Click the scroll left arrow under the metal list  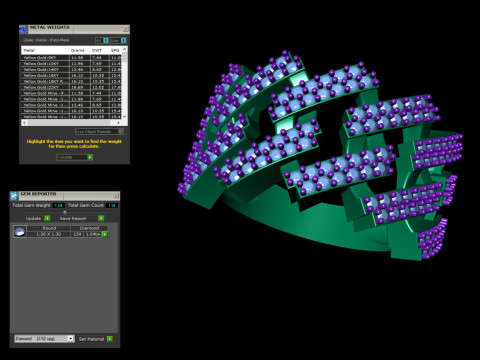pyautogui.click(x=24, y=123)
